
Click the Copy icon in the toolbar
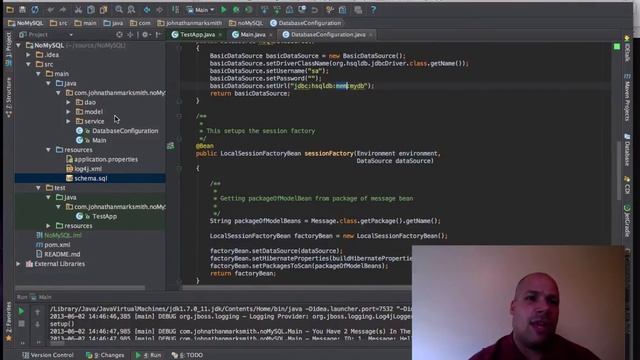(91, 9)
